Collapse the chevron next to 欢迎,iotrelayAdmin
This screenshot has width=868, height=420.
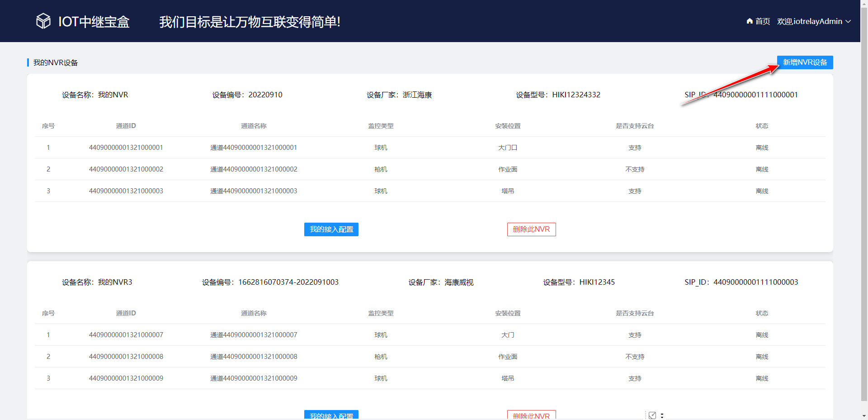849,21
